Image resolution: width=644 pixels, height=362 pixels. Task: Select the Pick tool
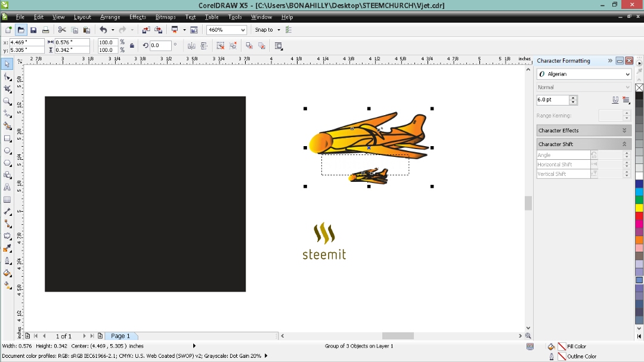click(x=7, y=64)
